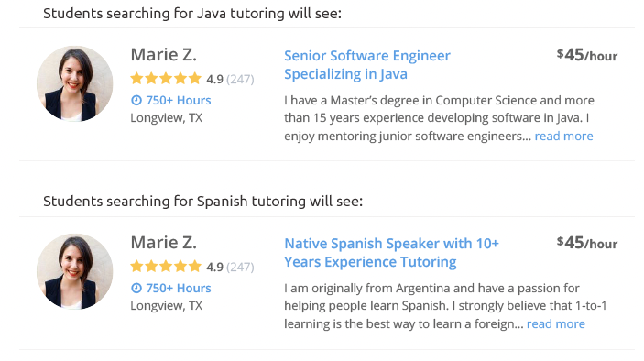Image resolution: width=644 pixels, height=361 pixels.
Task: Click Marie Z. name in Spanish listing
Action: pos(163,242)
